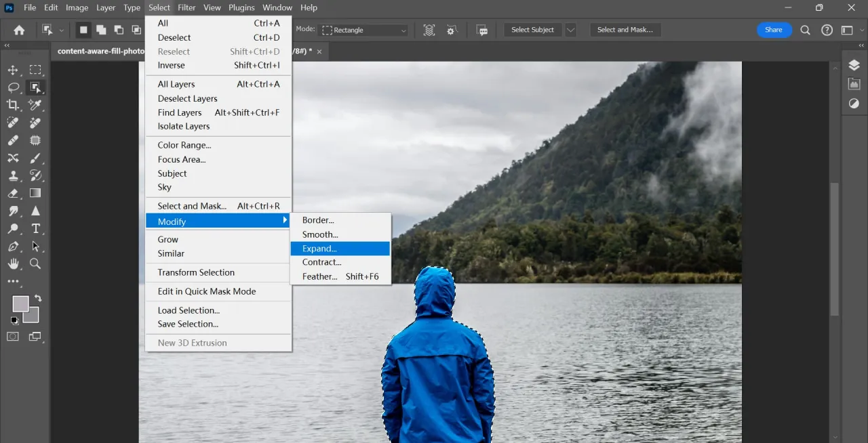Click the Rectangular Marquee tool
Screen dimensions: 868x443
(35, 70)
